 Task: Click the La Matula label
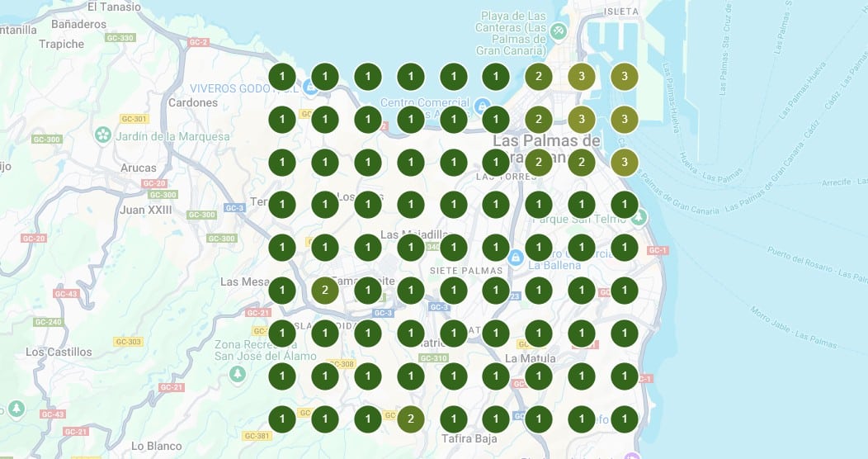click(530, 358)
